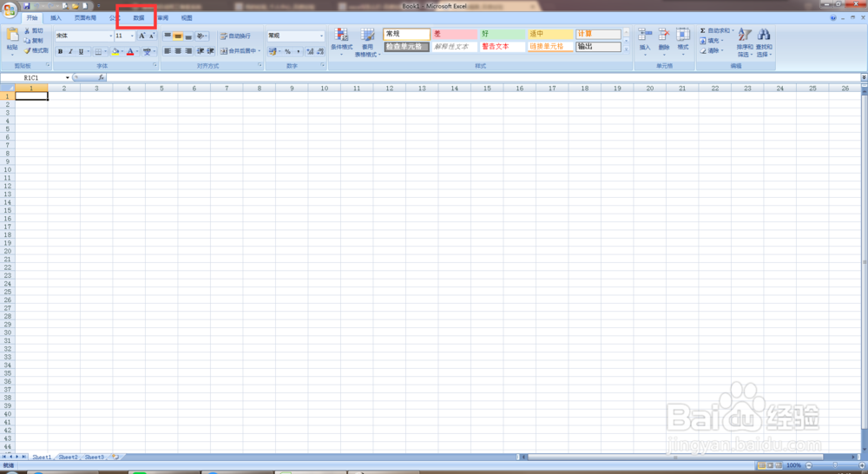Align text right
The image size is (868, 474).
click(188, 51)
